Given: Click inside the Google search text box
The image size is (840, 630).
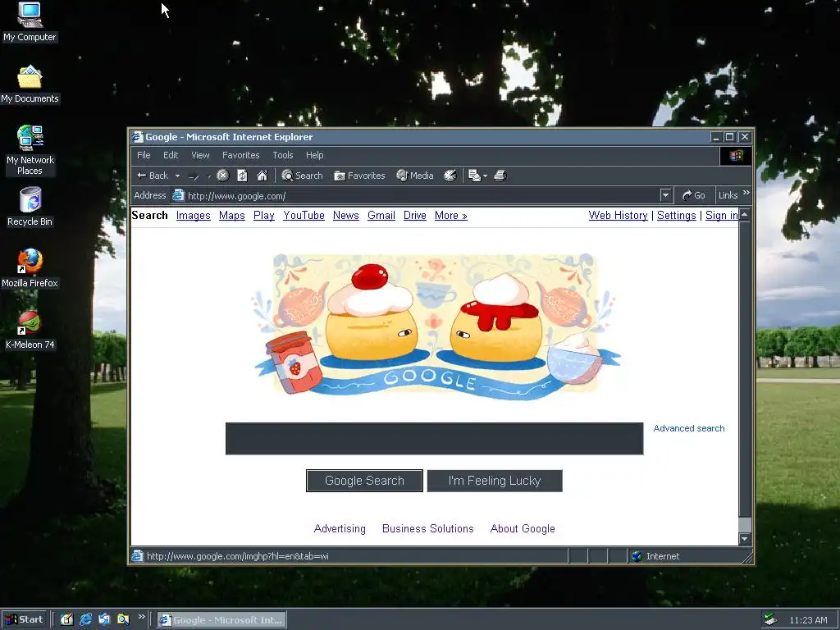Looking at the screenshot, I should (x=435, y=439).
